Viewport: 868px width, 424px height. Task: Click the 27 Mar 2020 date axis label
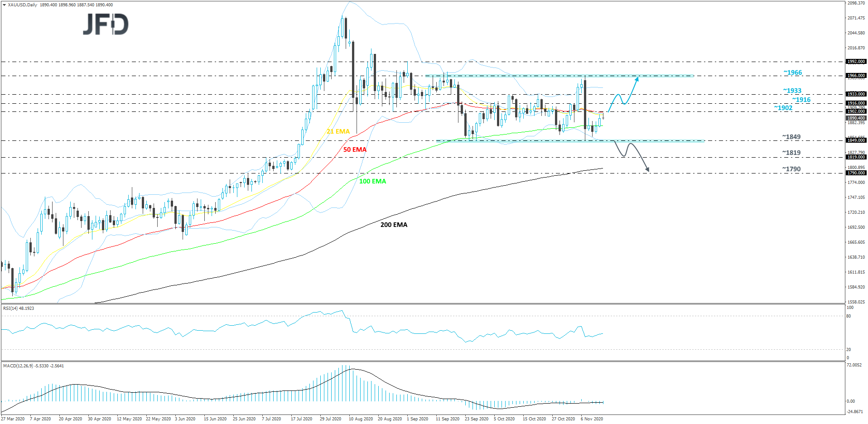[14, 419]
